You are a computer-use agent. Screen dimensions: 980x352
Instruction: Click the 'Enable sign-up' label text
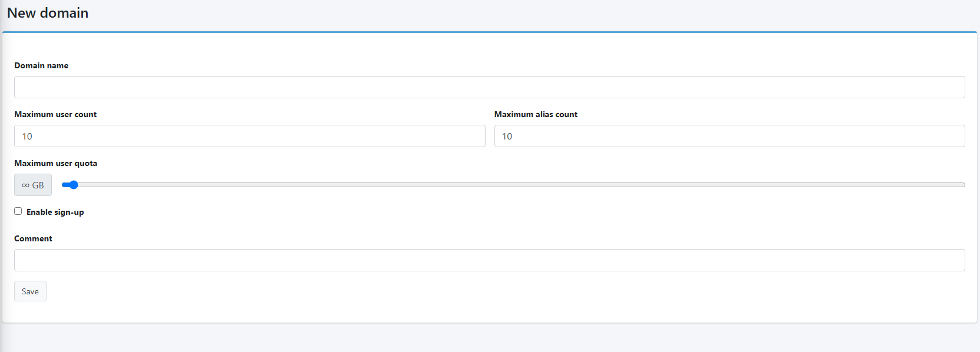(x=55, y=212)
